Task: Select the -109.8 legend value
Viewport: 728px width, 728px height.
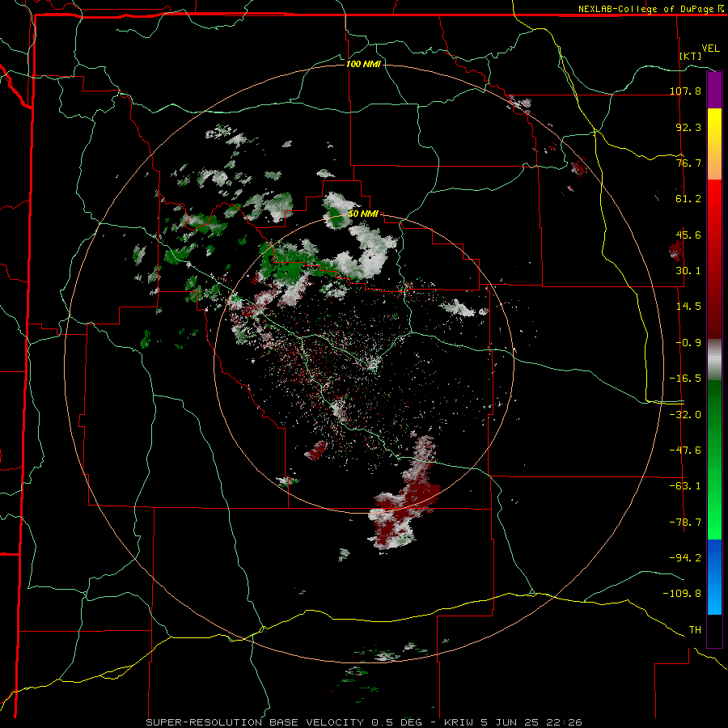Action: [x=682, y=594]
